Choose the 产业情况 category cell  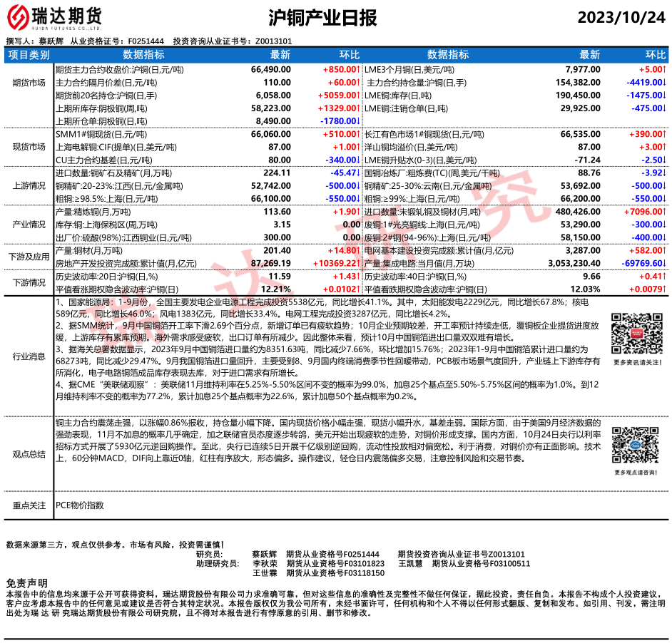click(x=29, y=225)
